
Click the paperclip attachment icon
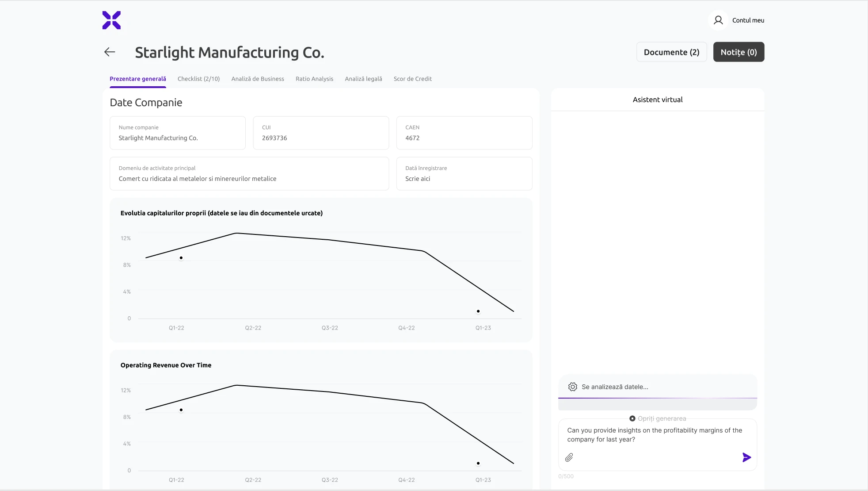click(x=569, y=457)
